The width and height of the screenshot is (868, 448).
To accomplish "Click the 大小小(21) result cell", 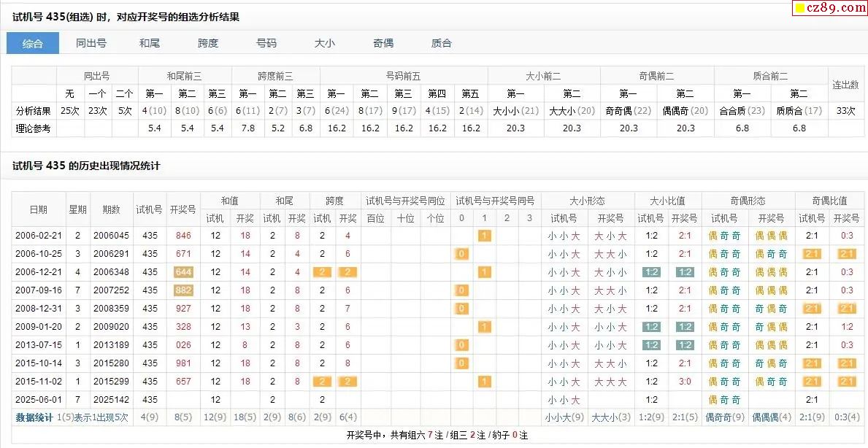I will [x=515, y=111].
